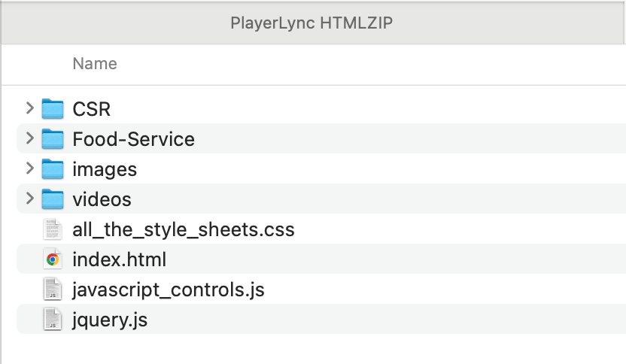The width and height of the screenshot is (626, 364).
Task: Click the jquery.js file icon
Action: coord(53,320)
